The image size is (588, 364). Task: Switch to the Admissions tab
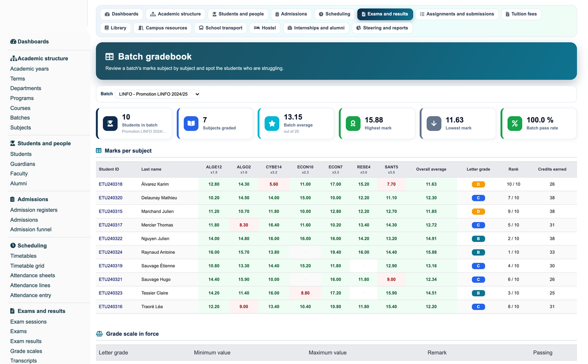pos(291,14)
